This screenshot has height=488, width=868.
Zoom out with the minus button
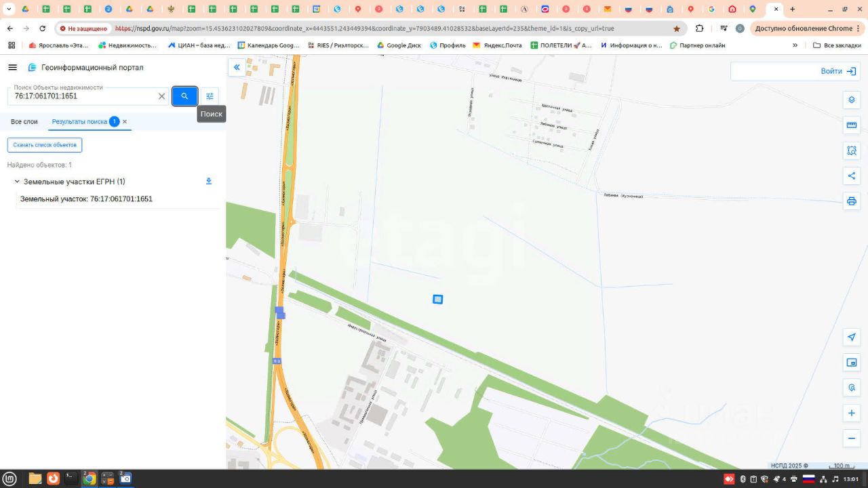852,439
